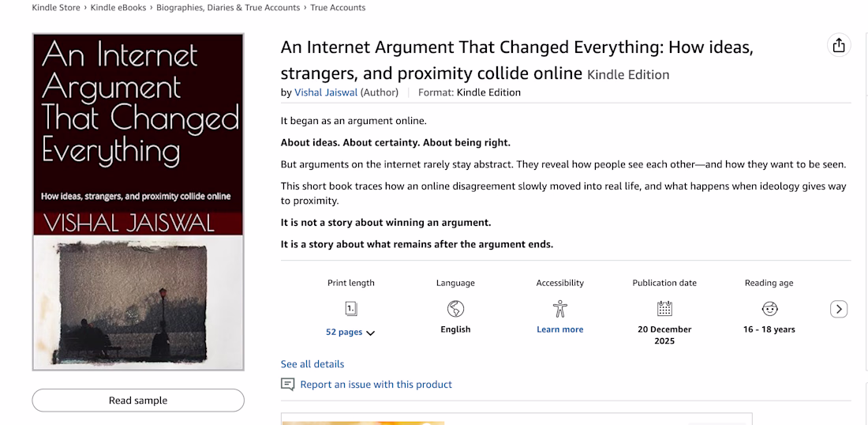Click the report issue speech bubble icon
Screen dimensions: 868x425
(288, 385)
